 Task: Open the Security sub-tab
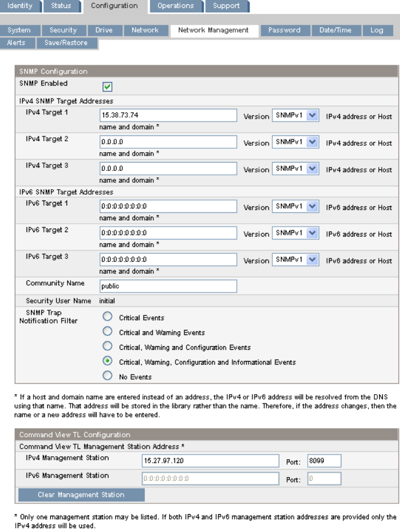click(x=63, y=30)
